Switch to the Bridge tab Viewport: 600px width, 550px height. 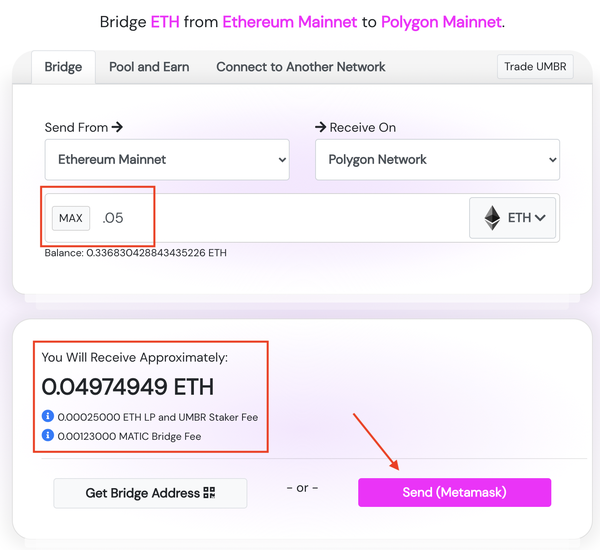tap(63, 67)
